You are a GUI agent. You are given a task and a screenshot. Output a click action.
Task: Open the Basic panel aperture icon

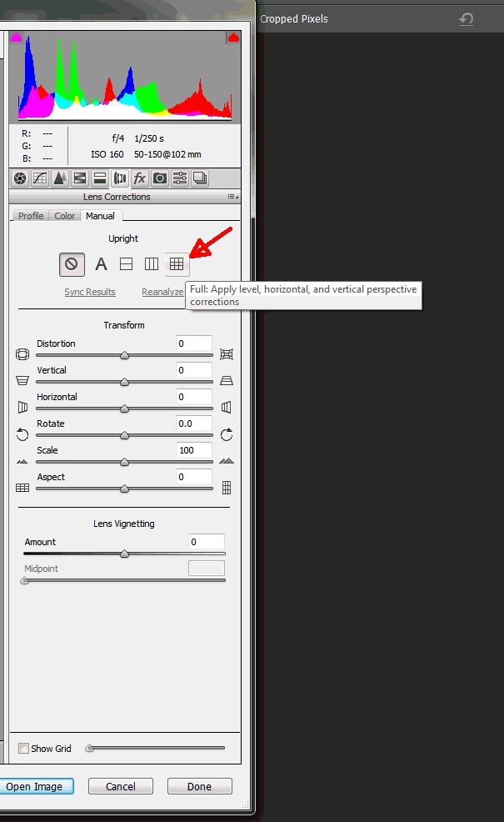(20, 178)
